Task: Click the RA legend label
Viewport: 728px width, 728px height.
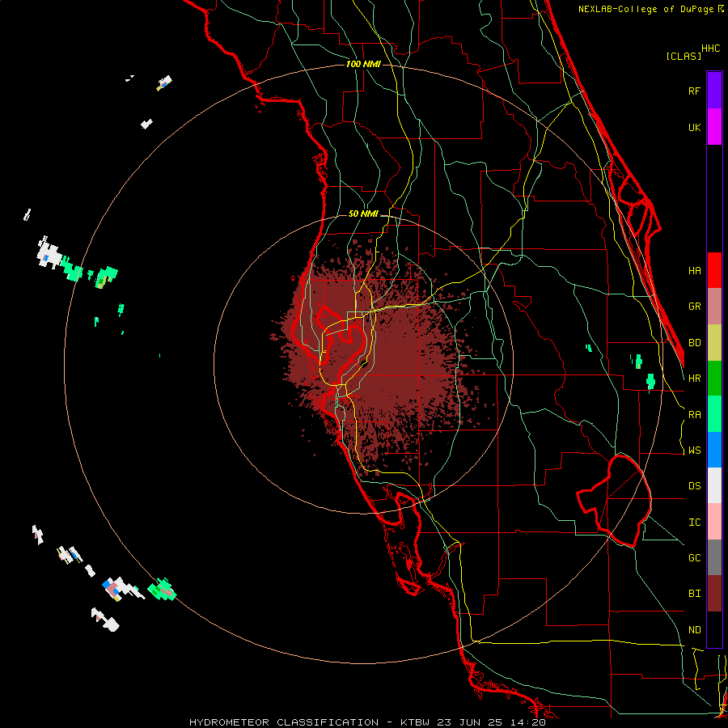Action: (x=694, y=415)
